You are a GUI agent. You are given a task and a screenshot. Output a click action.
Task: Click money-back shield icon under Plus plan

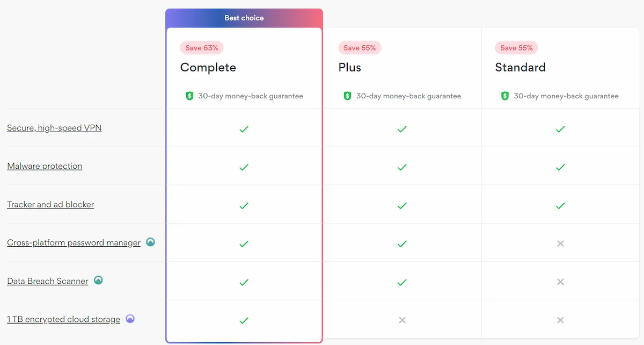347,96
